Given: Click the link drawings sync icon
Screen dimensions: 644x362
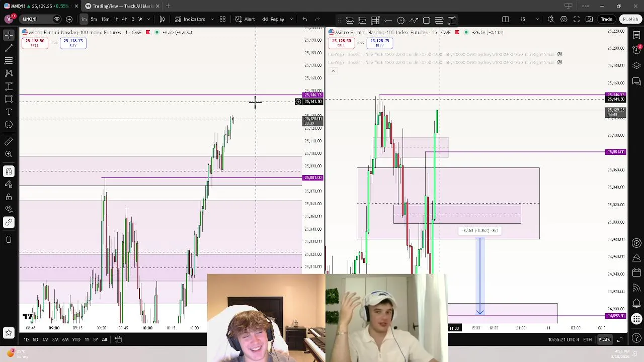Looking at the screenshot, I should click(9, 222).
